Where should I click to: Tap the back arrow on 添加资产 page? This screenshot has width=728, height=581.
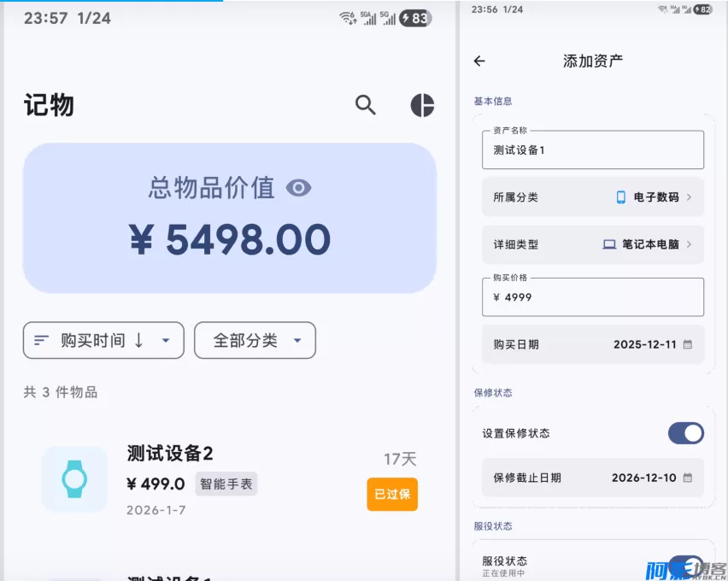[479, 61]
